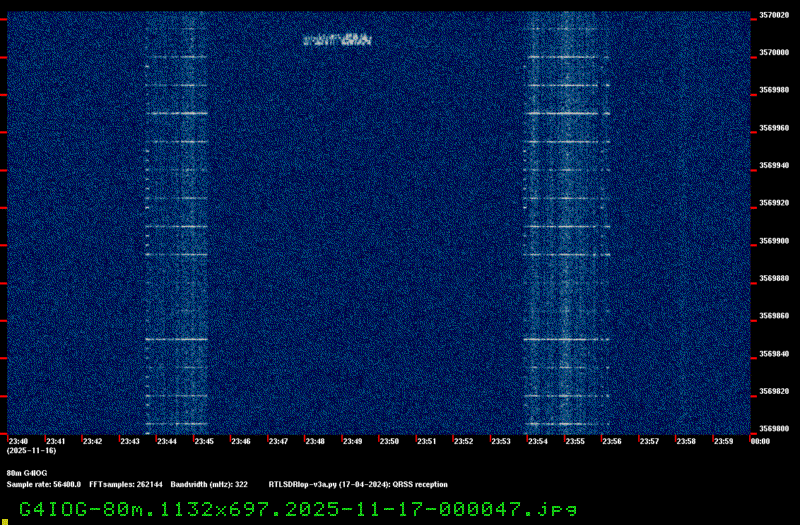Select the 3569960 frequency label
This screenshot has height=525, width=800.
(774, 128)
